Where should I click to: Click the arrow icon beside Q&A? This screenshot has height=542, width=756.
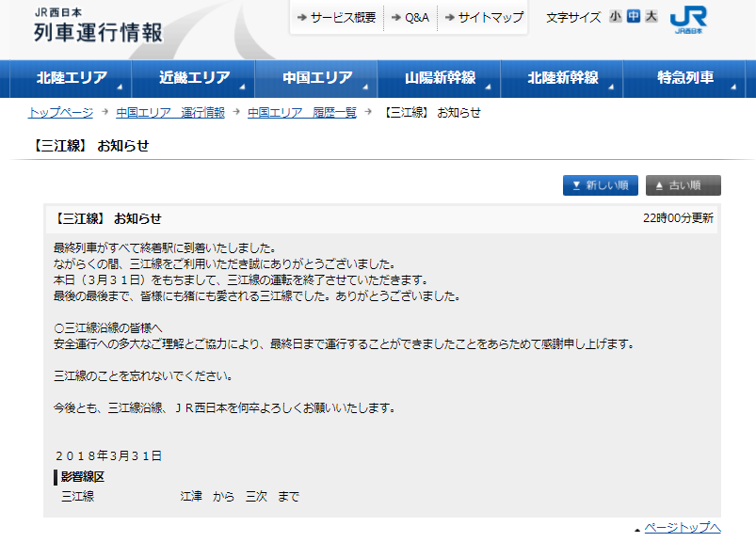[395, 16]
